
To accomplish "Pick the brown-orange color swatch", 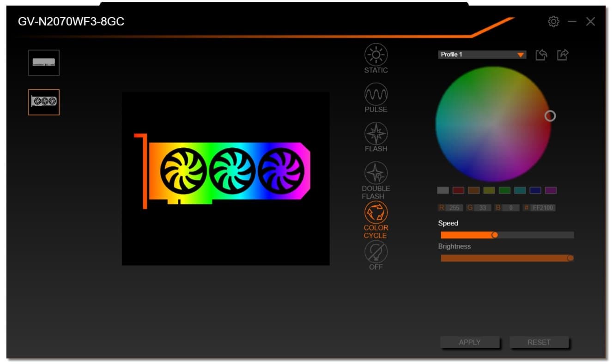I will [x=474, y=190].
